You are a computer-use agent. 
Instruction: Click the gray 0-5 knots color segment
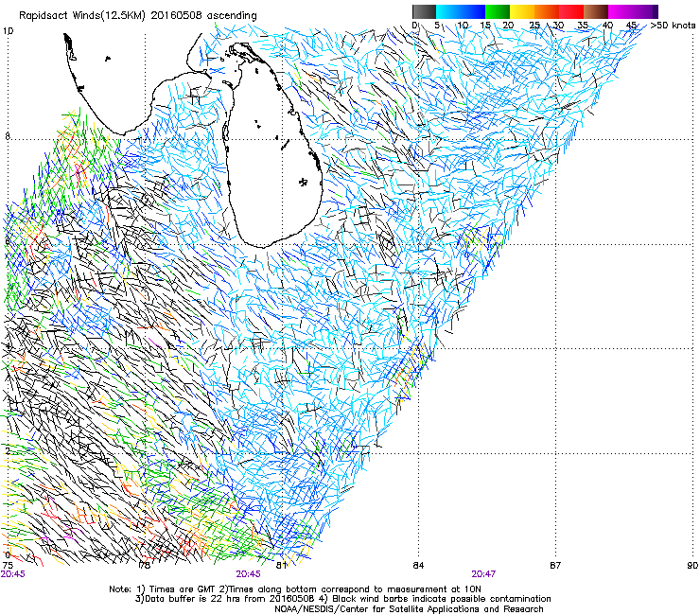(x=424, y=11)
